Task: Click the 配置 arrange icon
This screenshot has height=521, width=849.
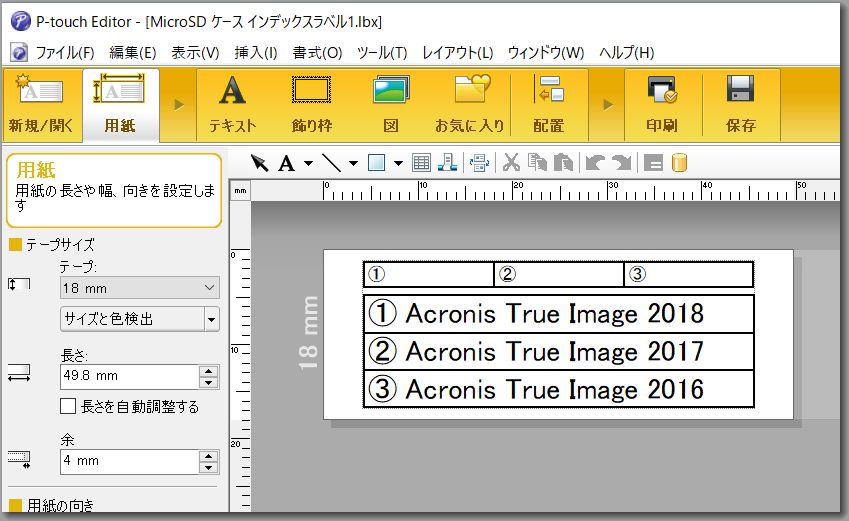Action: (x=549, y=90)
